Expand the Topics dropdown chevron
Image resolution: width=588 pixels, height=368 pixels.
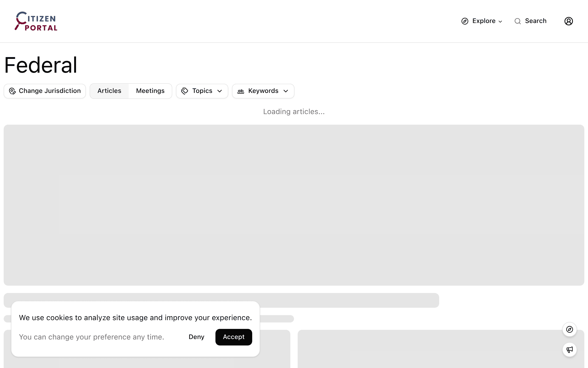coord(220,91)
